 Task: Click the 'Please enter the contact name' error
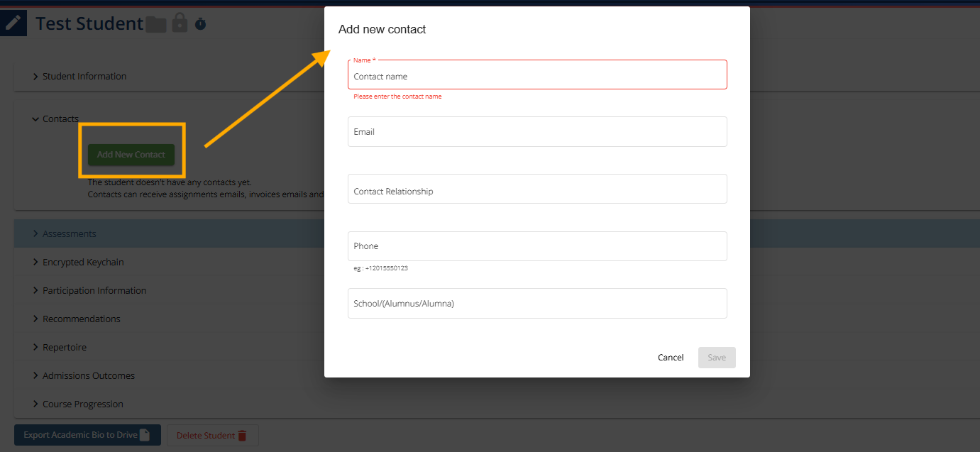pos(397,97)
